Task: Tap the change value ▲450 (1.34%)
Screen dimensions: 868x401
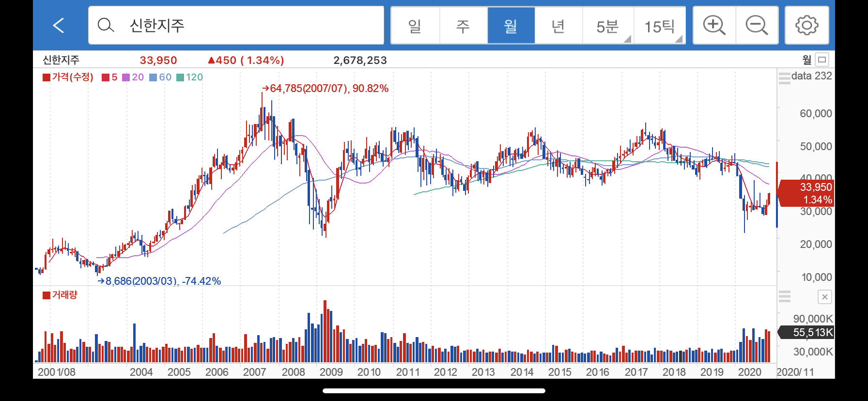Action: pos(246,60)
